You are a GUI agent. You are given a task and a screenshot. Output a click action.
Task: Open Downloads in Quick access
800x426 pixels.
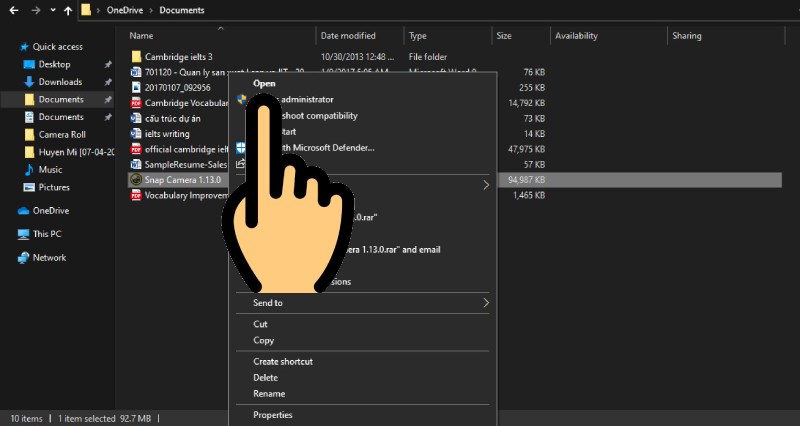click(x=60, y=82)
